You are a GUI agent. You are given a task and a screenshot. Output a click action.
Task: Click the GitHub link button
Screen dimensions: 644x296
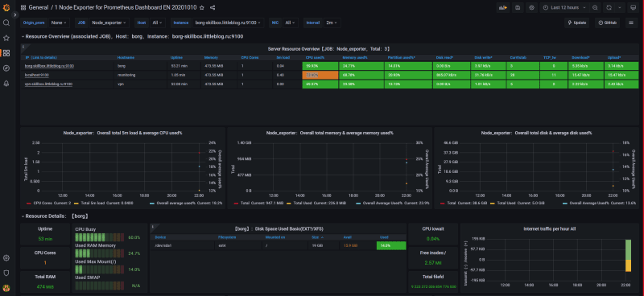tap(608, 23)
